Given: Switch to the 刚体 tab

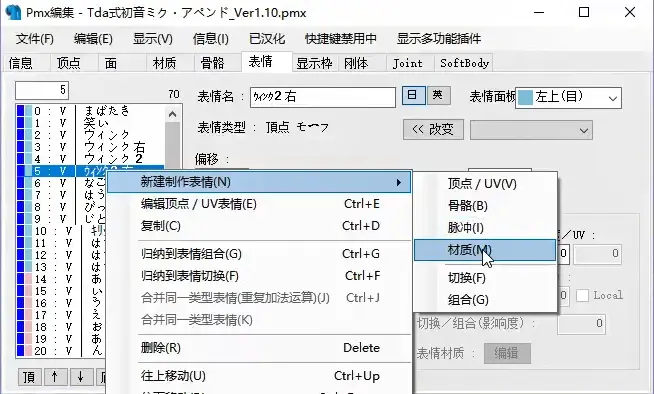Looking at the screenshot, I should tap(362, 63).
